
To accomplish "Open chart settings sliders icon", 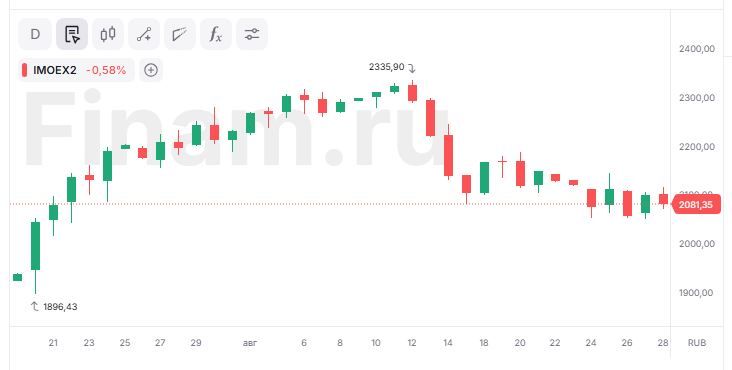I will [x=252, y=34].
